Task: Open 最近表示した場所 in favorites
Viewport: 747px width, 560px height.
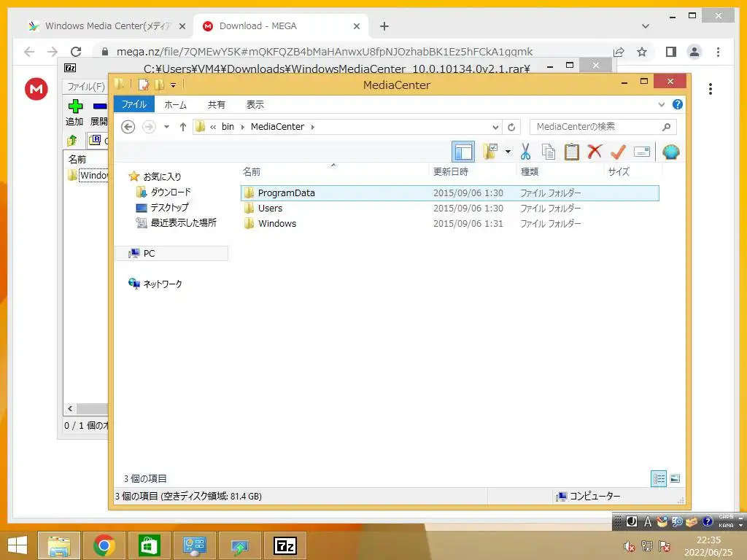Action: click(183, 222)
